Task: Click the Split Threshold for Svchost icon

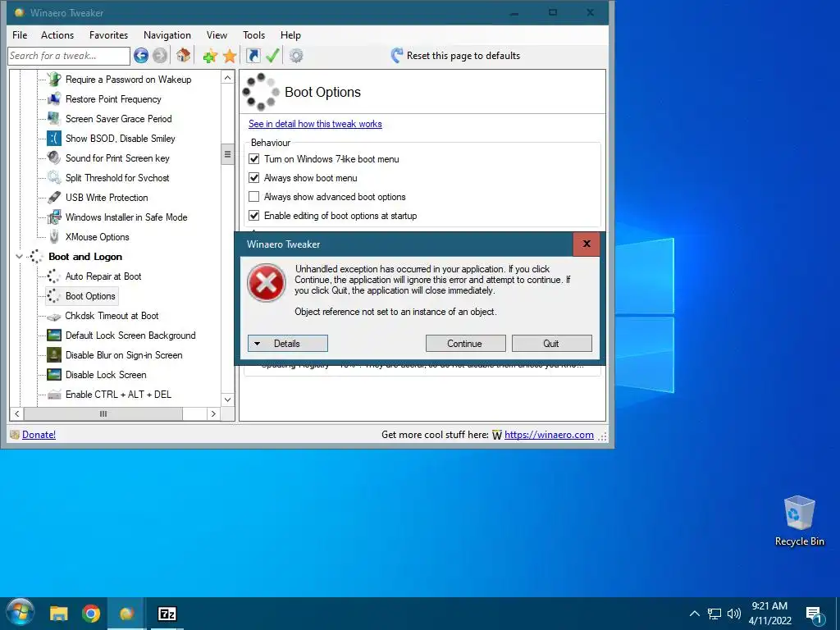Action: click(54, 178)
